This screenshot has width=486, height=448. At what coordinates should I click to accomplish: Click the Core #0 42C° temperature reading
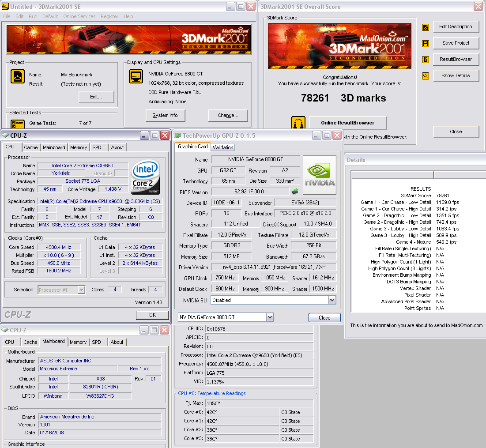coord(243,412)
